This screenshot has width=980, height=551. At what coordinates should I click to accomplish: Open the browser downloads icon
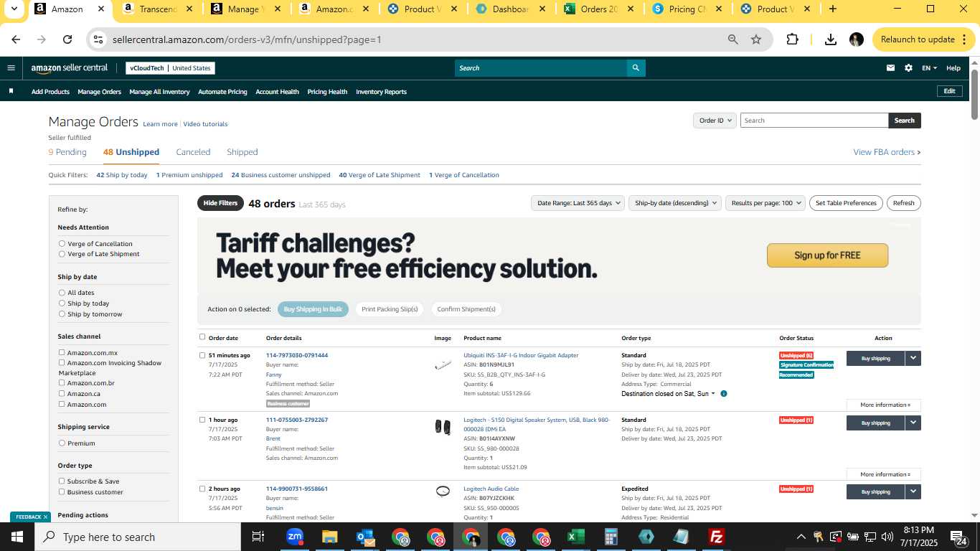pyautogui.click(x=831, y=39)
